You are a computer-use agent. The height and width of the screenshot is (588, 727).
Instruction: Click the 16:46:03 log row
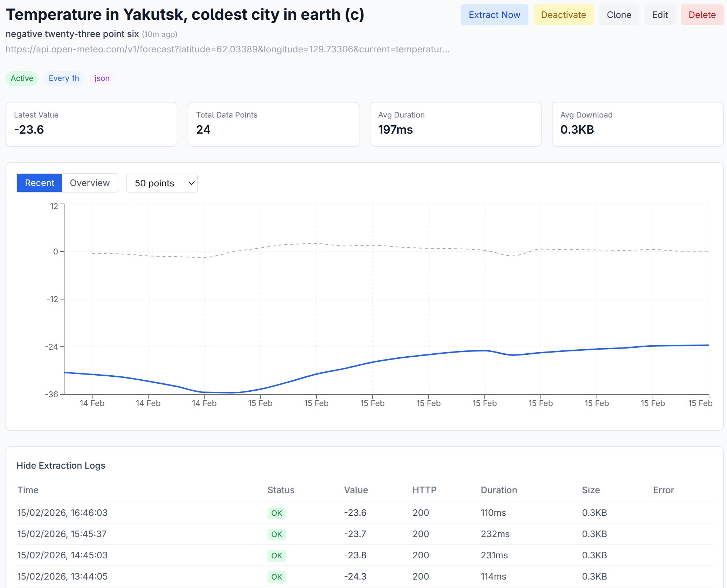point(62,513)
